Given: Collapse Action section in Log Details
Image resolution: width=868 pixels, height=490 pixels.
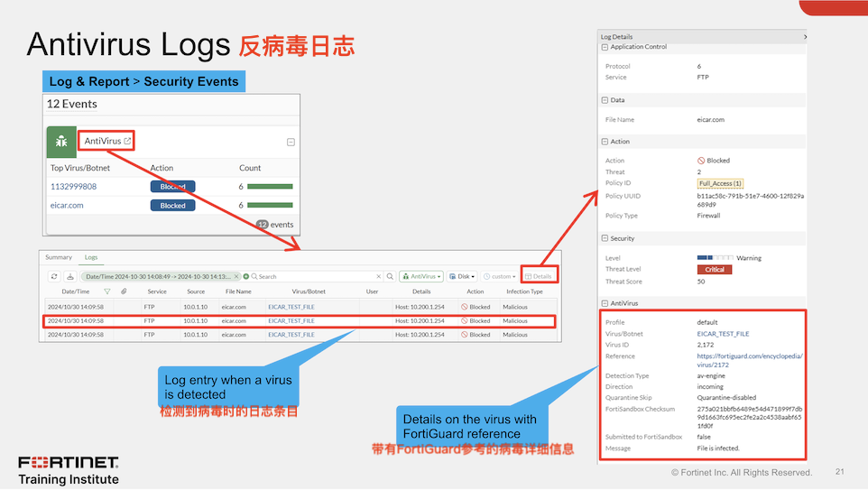Looking at the screenshot, I should [605, 142].
